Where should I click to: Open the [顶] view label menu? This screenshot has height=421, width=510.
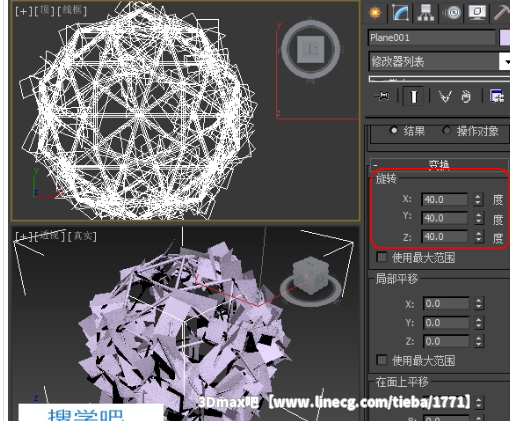44,11
